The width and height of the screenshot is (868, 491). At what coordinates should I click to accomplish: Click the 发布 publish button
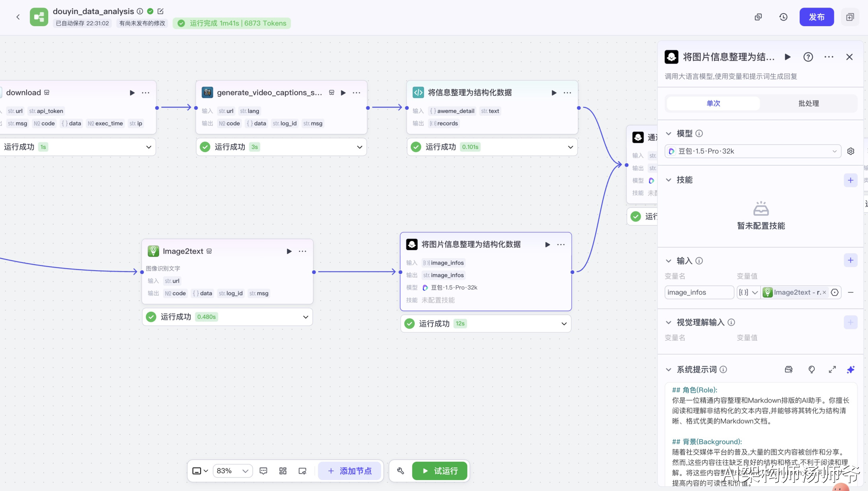tap(816, 17)
